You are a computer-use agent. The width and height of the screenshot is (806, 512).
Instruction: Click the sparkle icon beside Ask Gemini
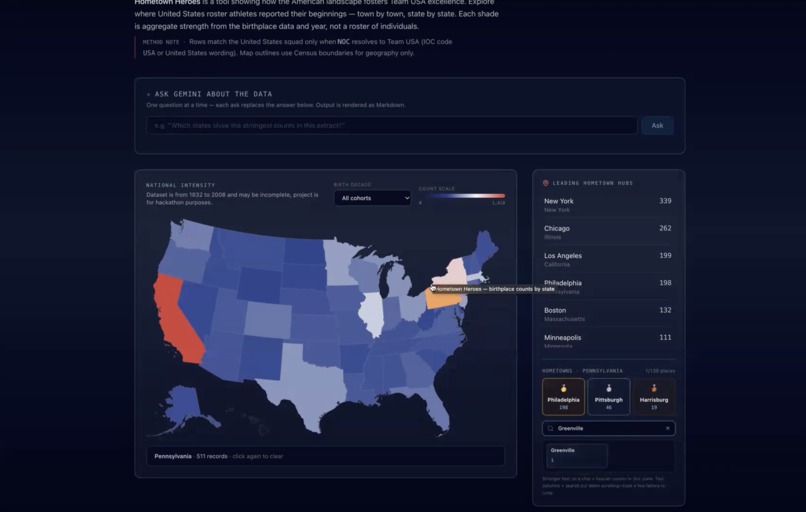[x=149, y=95]
